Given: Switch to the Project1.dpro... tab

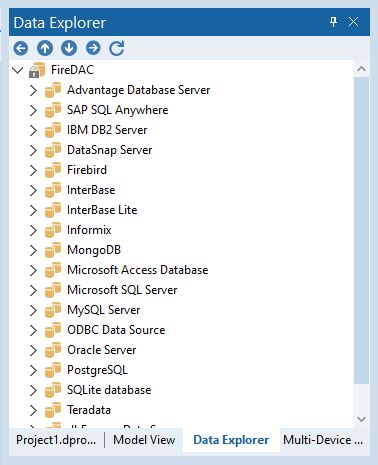Looking at the screenshot, I should 56,440.
